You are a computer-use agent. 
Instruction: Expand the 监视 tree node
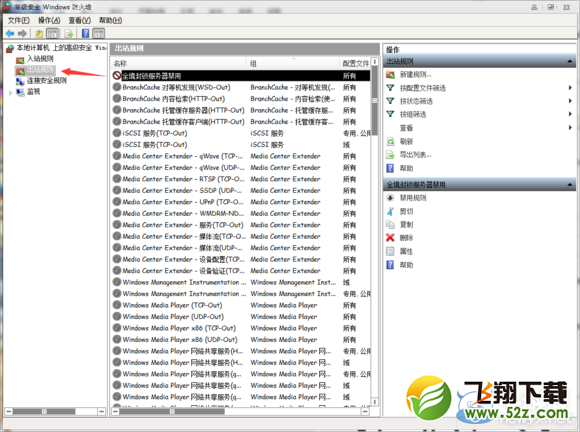[x=10, y=92]
